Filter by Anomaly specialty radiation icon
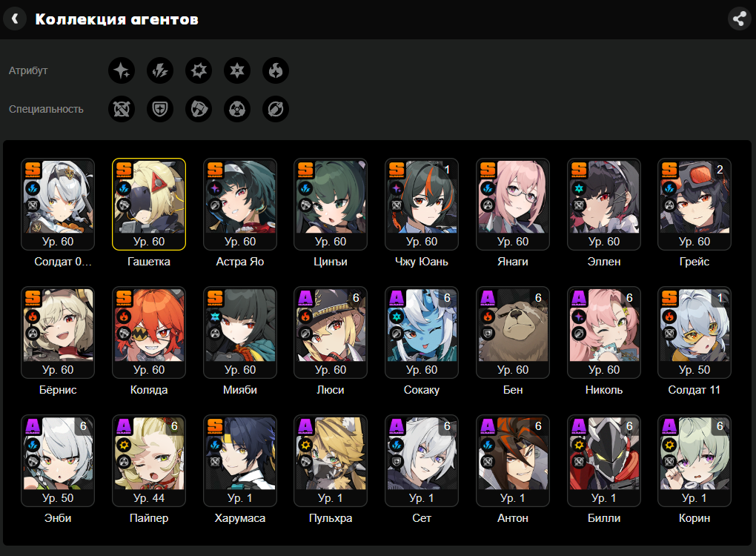This screenshot has width=756, height=556. click(x=237, y=109)
